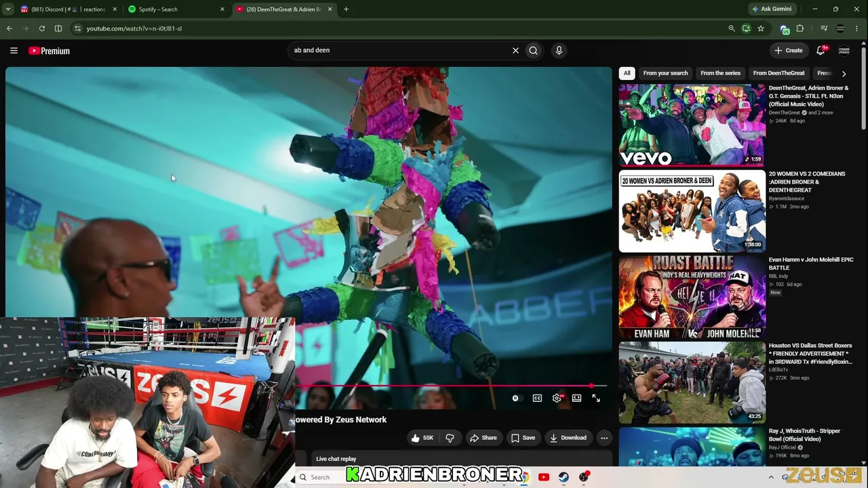Select the From your search chip
Screen dimensions: 868x488
click(x=665, y=73)
